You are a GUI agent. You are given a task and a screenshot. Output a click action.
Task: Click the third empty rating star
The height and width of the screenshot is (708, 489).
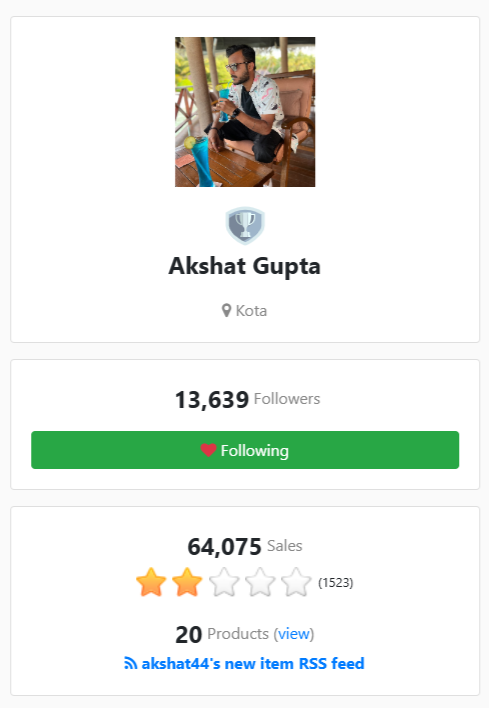coord(224,582)
